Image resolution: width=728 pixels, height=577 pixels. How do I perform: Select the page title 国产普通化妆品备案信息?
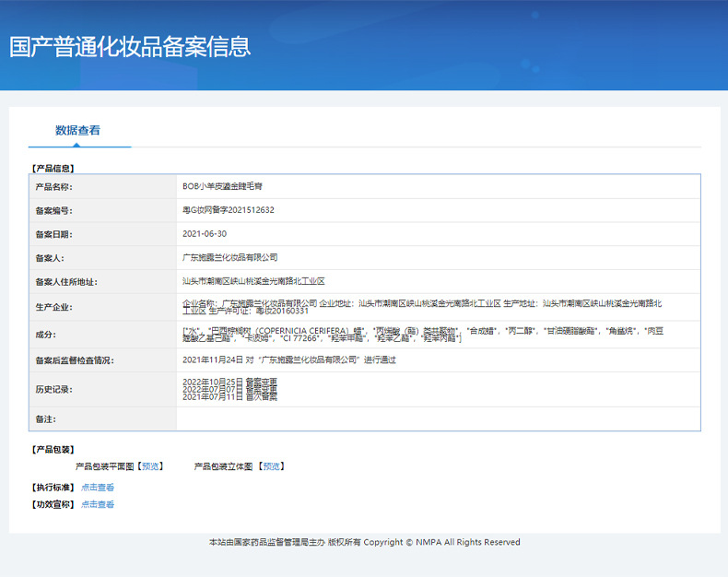click(130, 47)
